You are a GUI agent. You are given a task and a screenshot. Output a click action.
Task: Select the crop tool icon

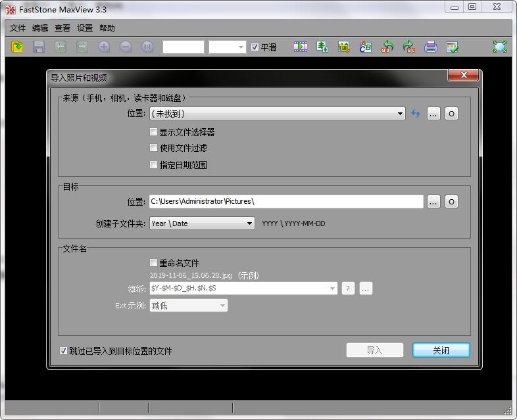[344, 47]
